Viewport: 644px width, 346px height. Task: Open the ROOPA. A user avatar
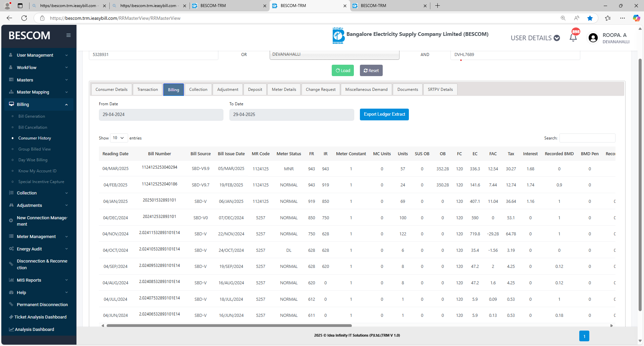593,38
